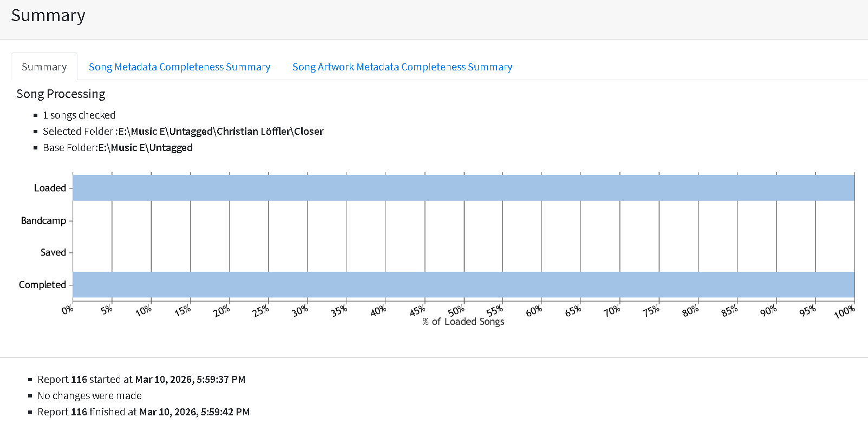Screen dimensions: 868x437
Task: Click the Base Folder path text
Action: [145, 148]
